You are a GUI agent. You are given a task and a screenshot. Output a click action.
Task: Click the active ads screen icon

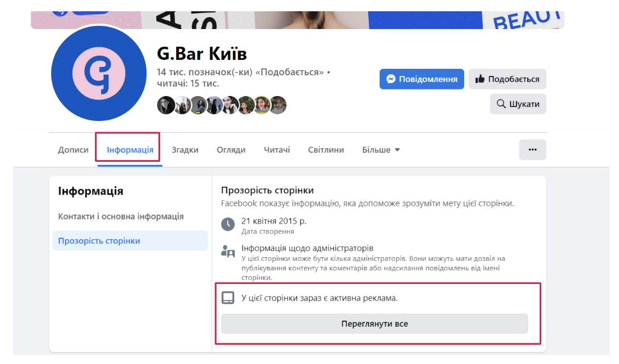(228, 298)
